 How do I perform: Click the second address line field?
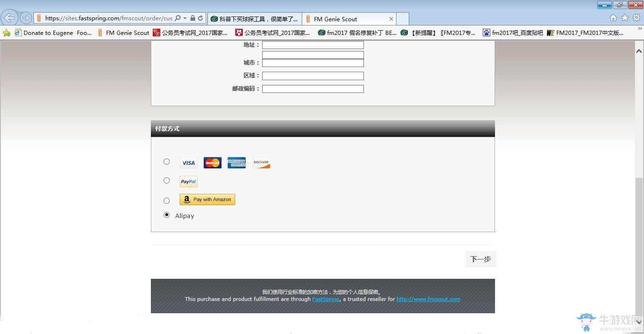pos(313,55)
